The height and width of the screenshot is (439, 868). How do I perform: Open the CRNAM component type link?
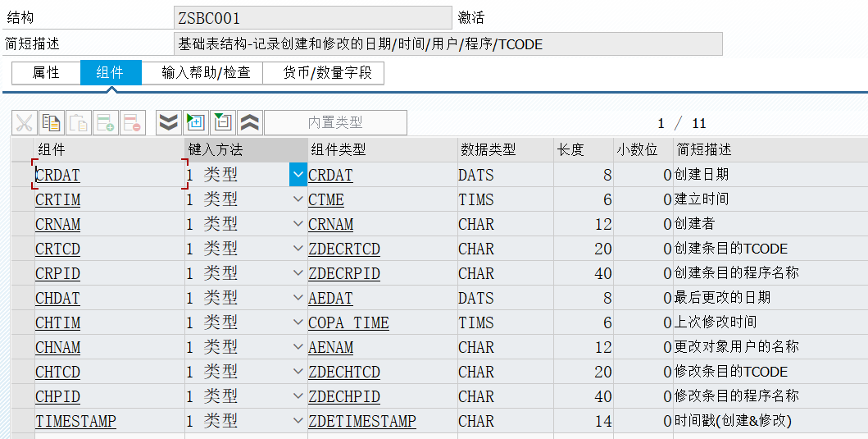330,225
